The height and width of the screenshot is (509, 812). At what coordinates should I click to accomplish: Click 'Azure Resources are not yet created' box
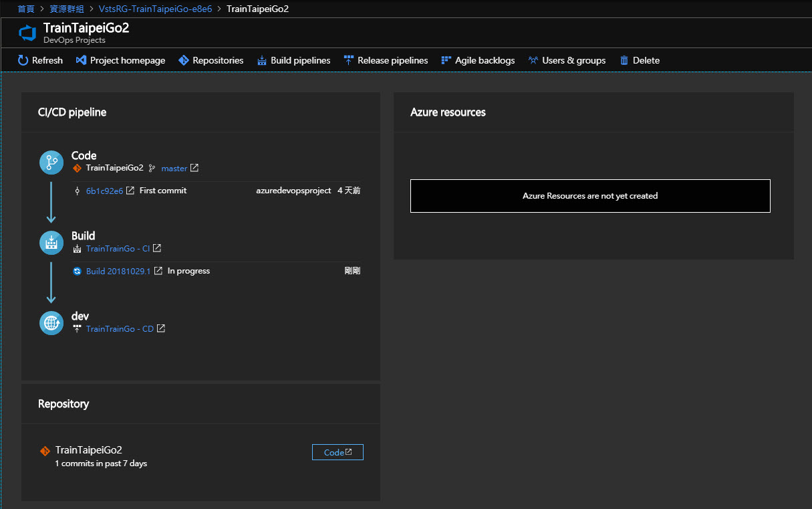coord(590,196)
